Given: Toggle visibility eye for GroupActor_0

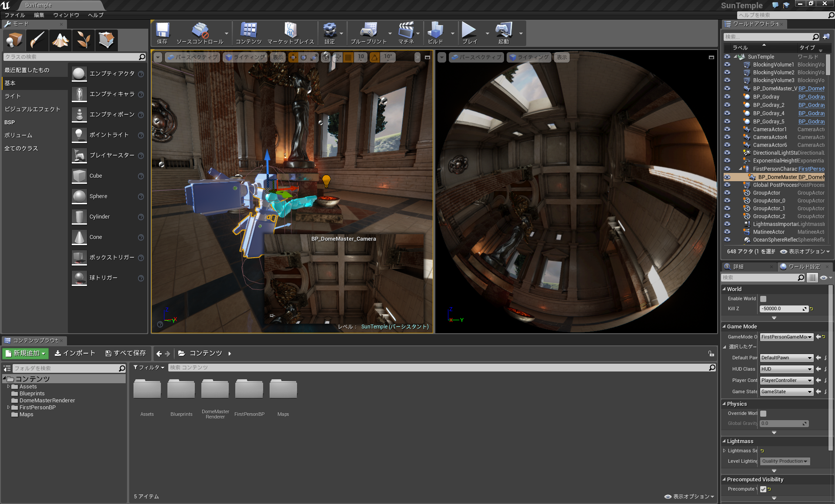Looking at the screenshot, I should coord(727,201).
